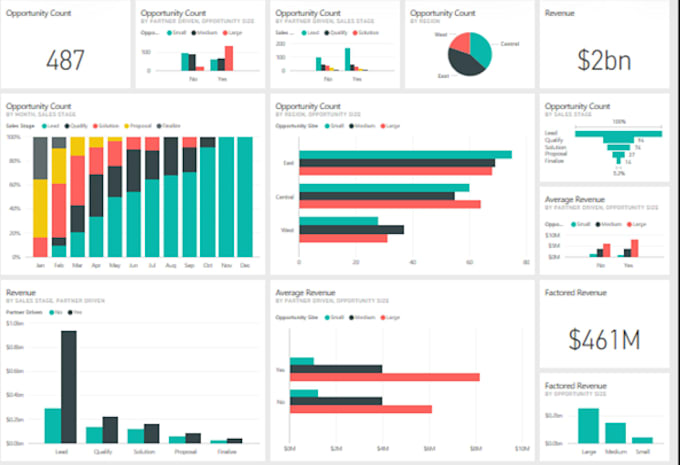Click the West label on the region bar chart

[288, 230]
